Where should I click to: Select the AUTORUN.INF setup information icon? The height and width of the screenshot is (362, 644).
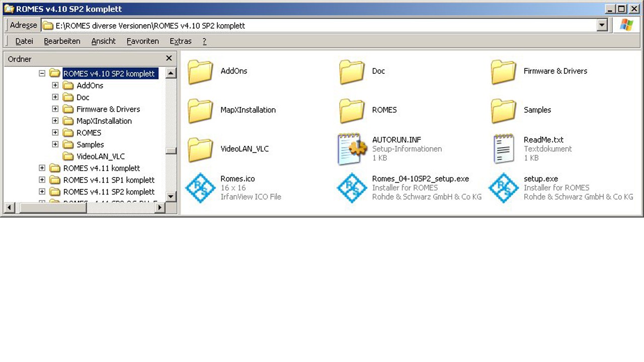coord(352,149)
